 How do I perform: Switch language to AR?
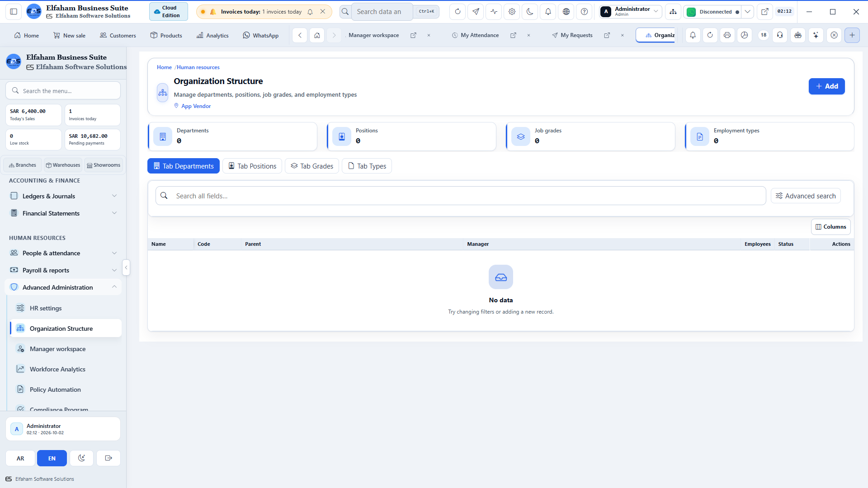click(x=20, y=458)
